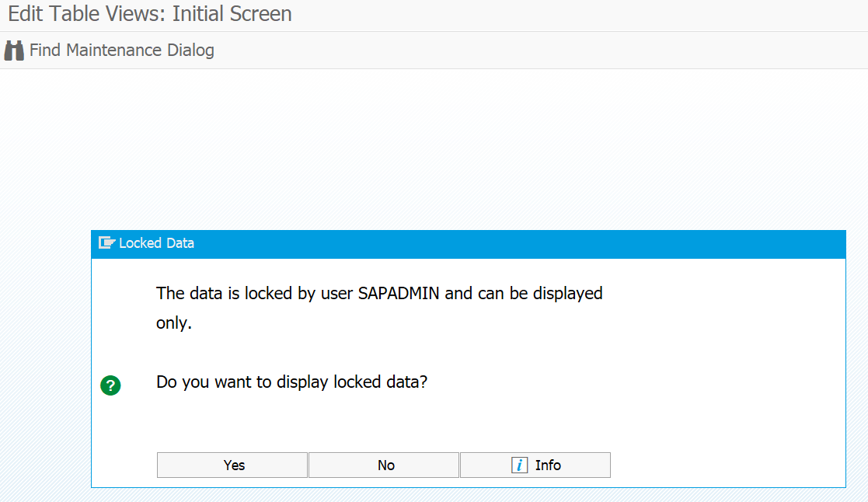Click the 'Locked Data' dialog title text
Image resolution: width=868 pixels, height=502 pixels.
click(157, 243)
